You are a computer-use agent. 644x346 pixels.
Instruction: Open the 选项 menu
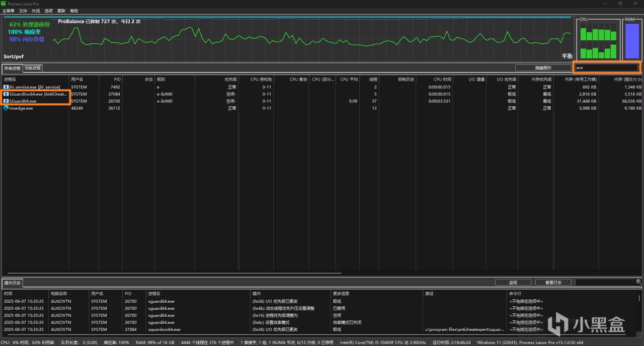pyautogui.click(x=48, y=11)
